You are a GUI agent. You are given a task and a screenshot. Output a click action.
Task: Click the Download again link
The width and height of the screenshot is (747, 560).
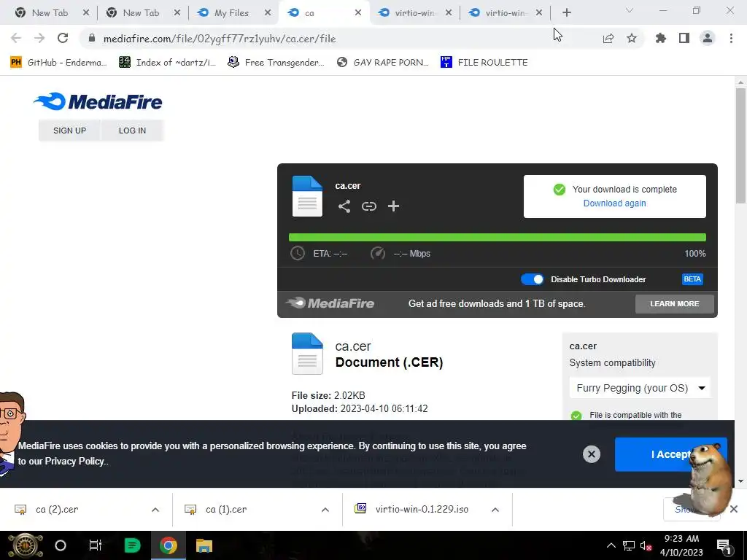point(614,203)
